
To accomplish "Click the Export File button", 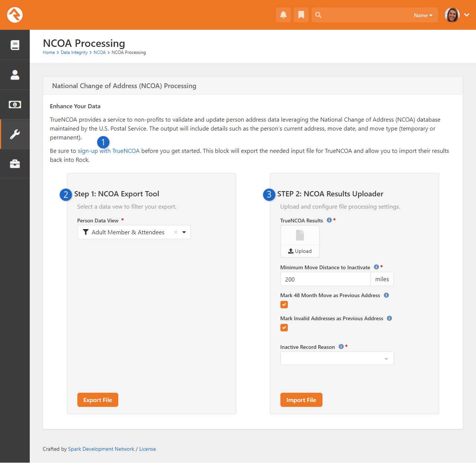I will (x=98, y=400).
